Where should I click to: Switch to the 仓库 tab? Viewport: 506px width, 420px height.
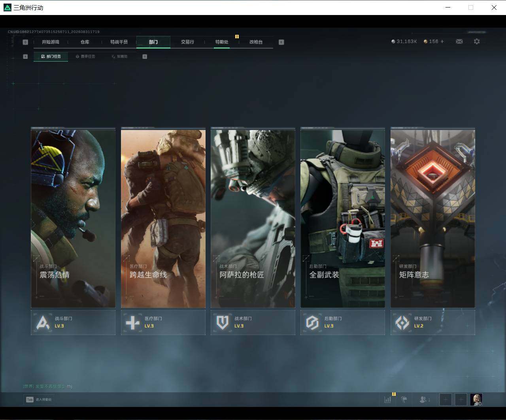pyautogui.click(x=85, y=42)
